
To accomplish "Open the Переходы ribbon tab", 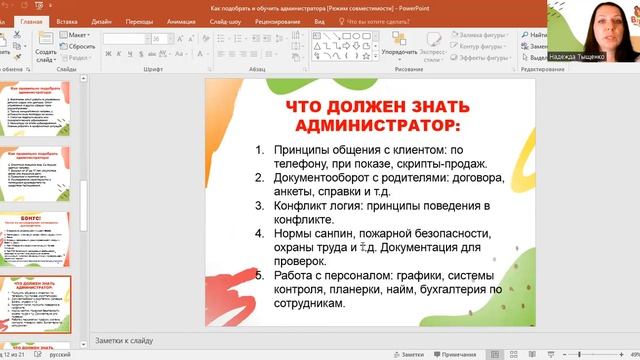I will click(x=139, y=22).
